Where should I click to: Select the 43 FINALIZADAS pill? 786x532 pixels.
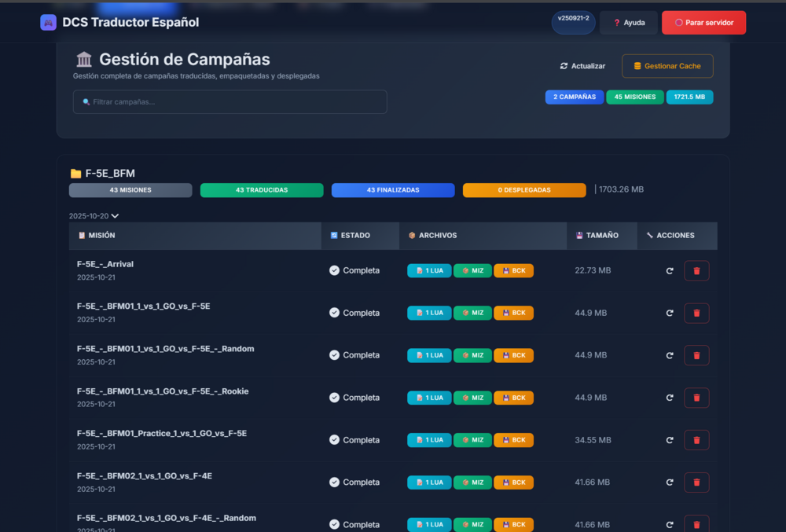(x=393, y=190)
